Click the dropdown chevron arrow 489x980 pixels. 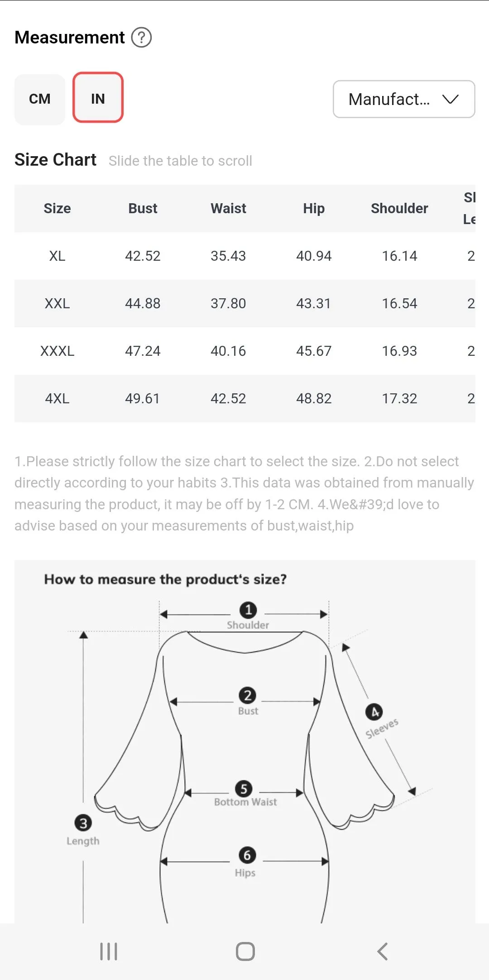[451, 99]
